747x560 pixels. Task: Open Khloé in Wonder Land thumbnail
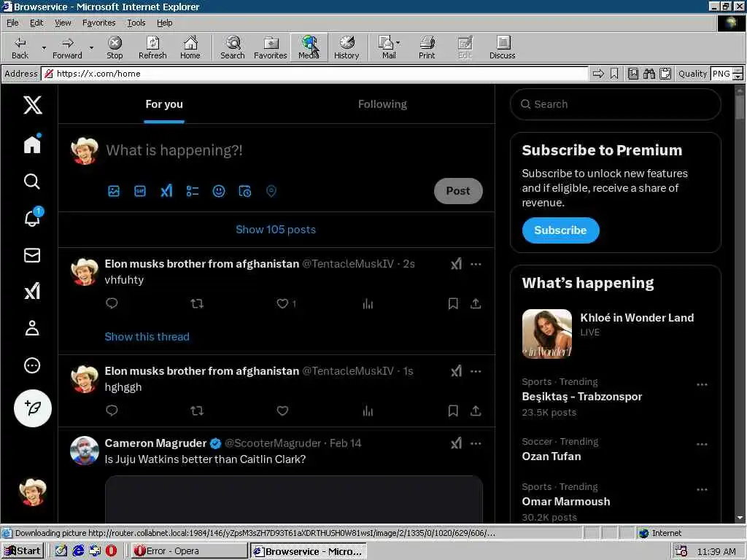[x=547, y=334]
